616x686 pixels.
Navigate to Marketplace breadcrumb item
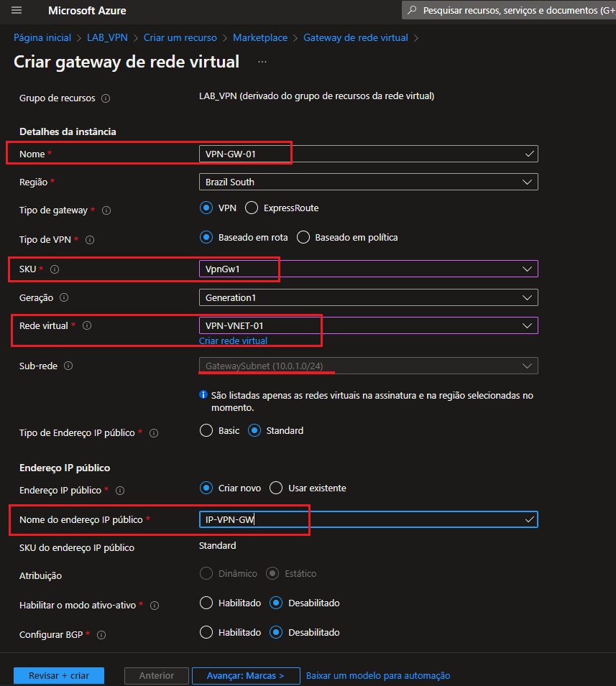click(259, 37)
